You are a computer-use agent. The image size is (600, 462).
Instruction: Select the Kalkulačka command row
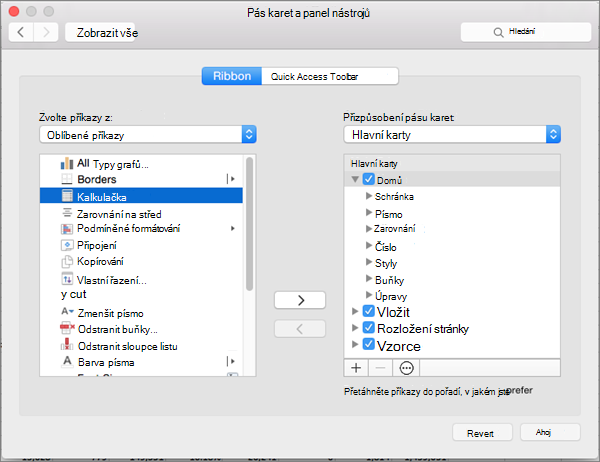tap(141, 196)
